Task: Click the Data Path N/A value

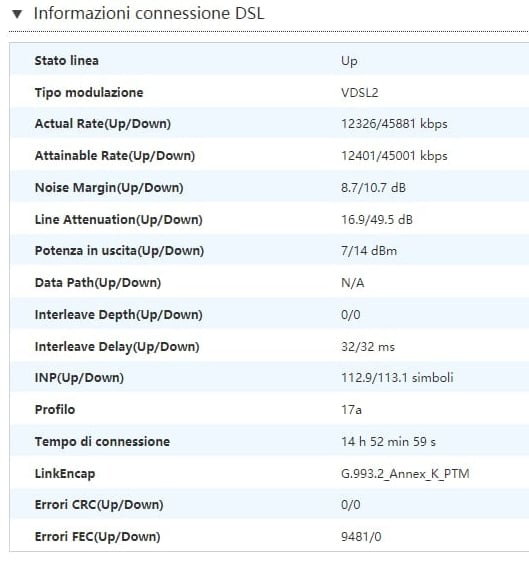Action: click(x=353, y=283)
